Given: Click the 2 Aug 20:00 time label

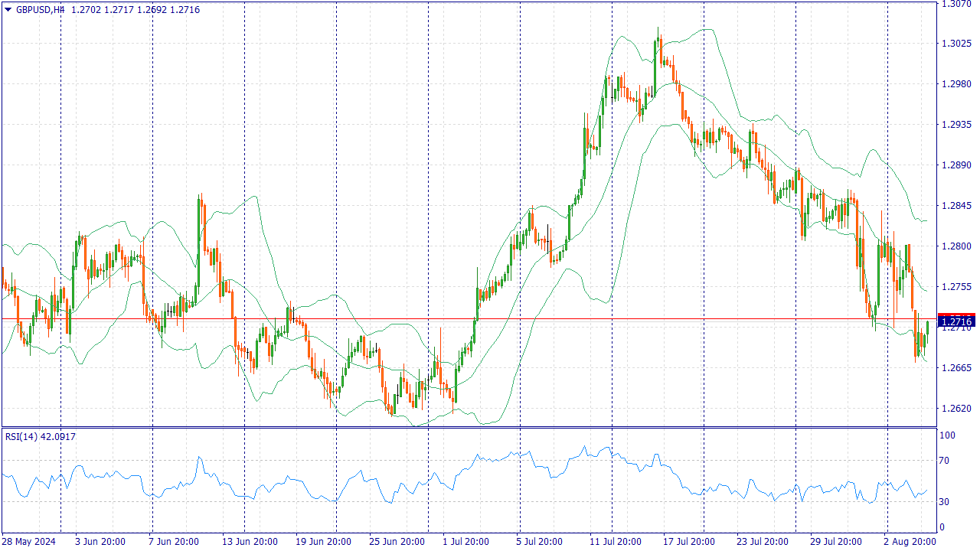Looking at the screenshot, I should tap(910, 542).
